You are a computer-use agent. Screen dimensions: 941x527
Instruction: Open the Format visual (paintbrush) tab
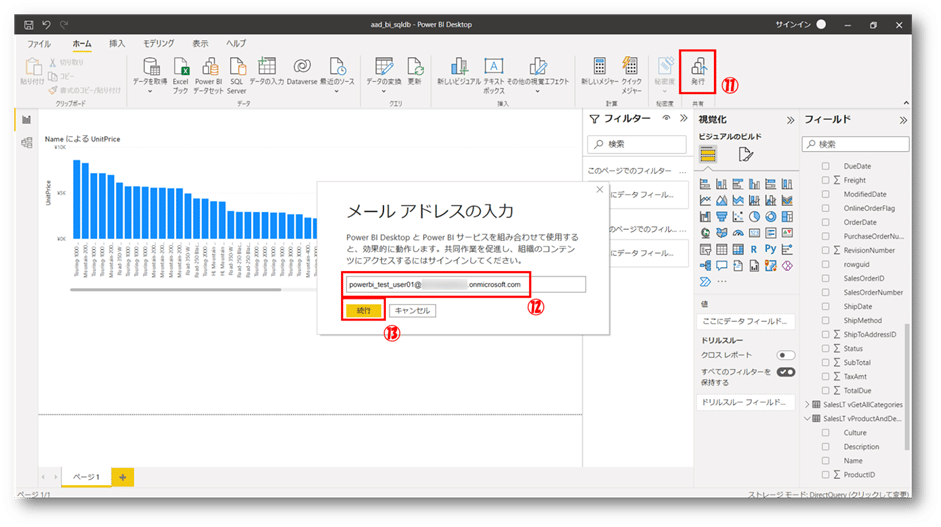745,155
